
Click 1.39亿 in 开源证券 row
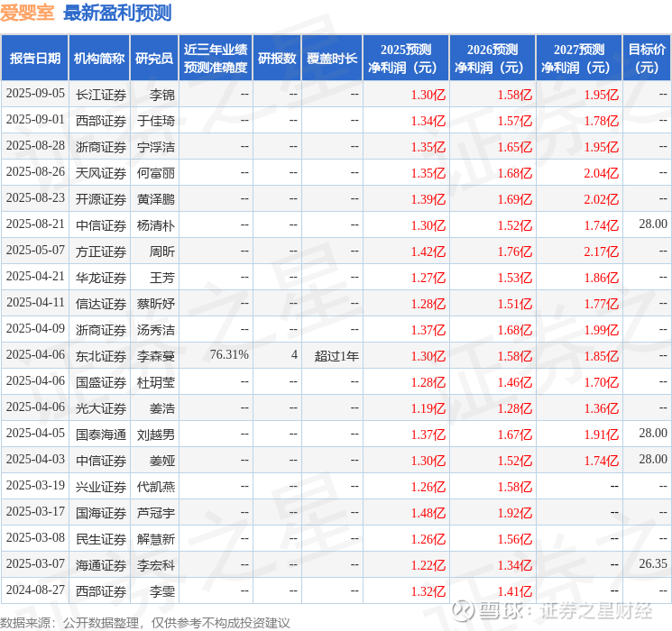pos(428,199)
